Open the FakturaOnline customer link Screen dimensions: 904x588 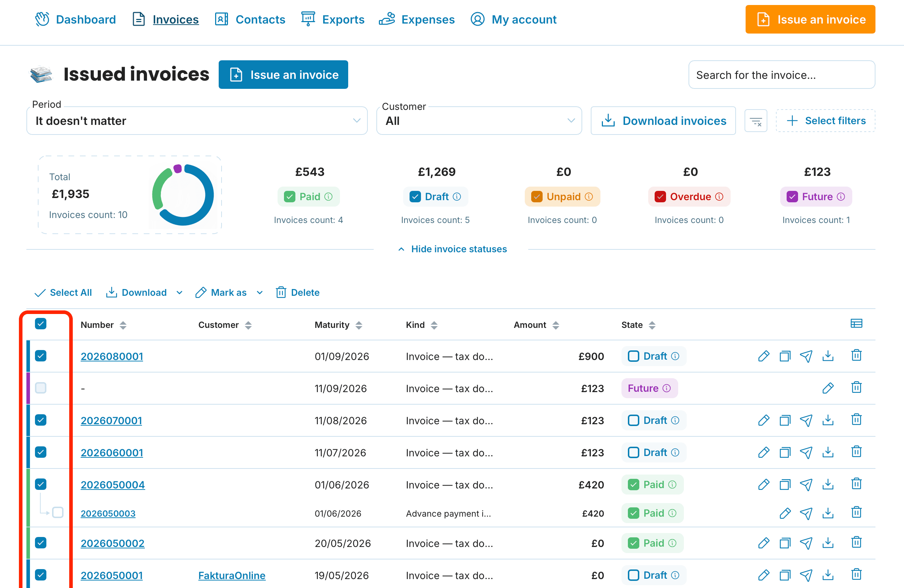coord(232,576)
